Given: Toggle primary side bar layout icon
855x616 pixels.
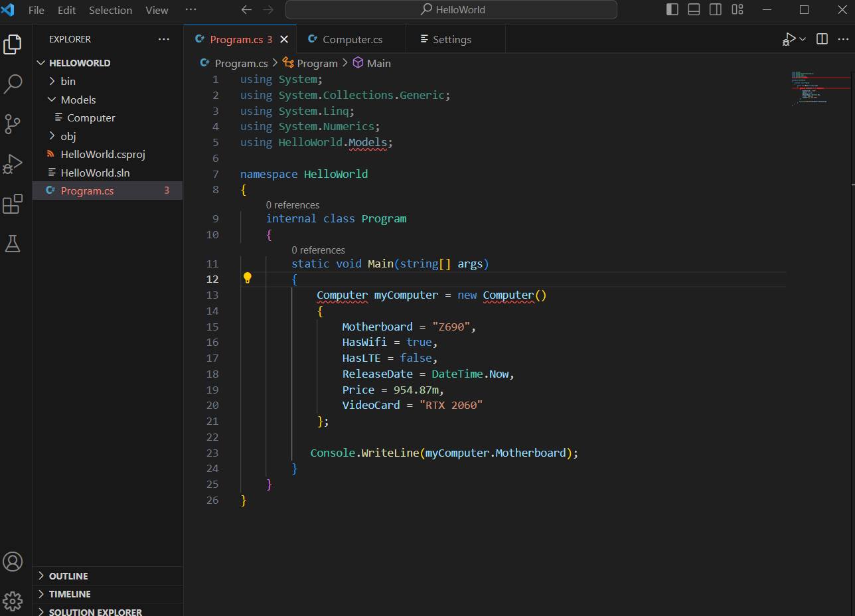Looking at the screenshot, I should 672,9.
